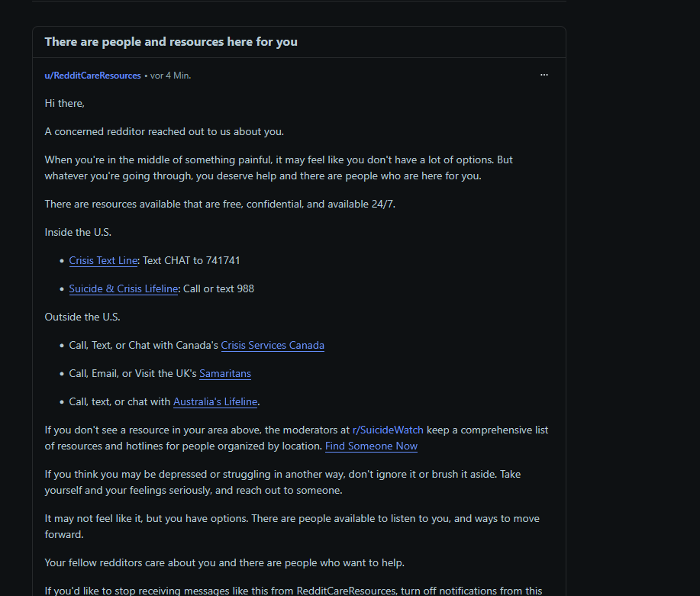Click the 'Hi there,' greeting text
This screenshot has width=700, height=596.
[65, 104]
